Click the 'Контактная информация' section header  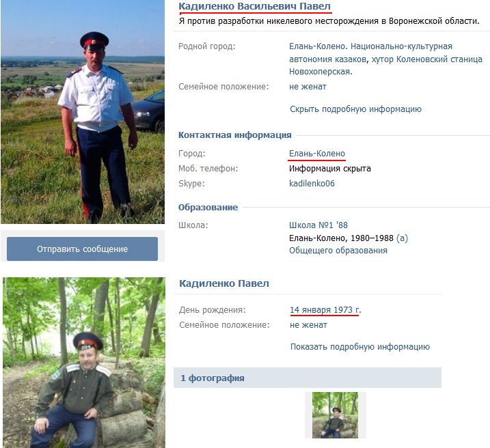pyautogui.click(x=234, y=135)
